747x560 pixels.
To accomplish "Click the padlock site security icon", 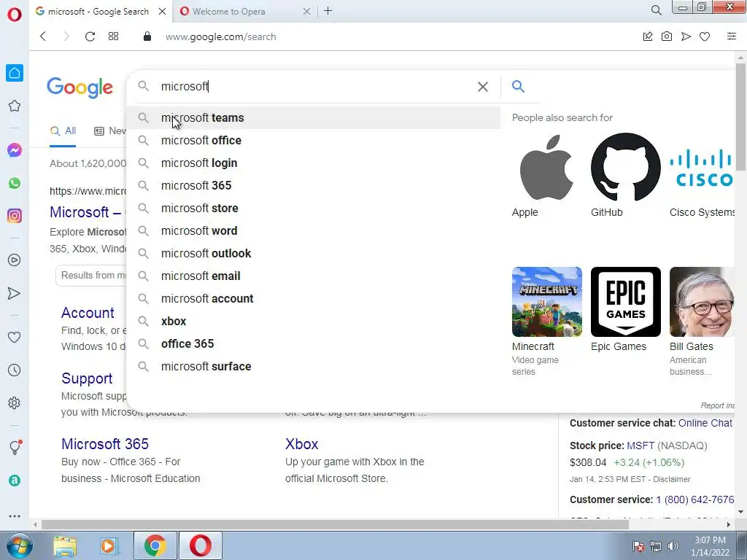I will click(x=147, y=36).
